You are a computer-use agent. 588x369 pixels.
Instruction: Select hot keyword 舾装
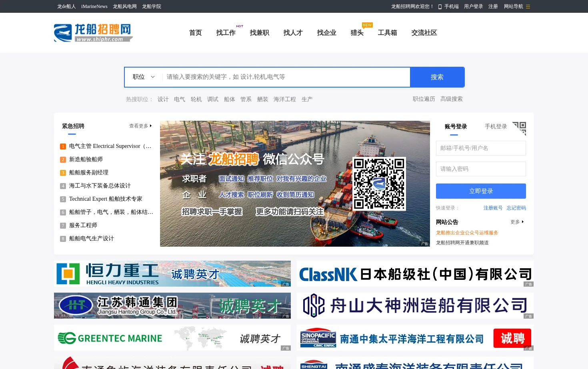263,99
